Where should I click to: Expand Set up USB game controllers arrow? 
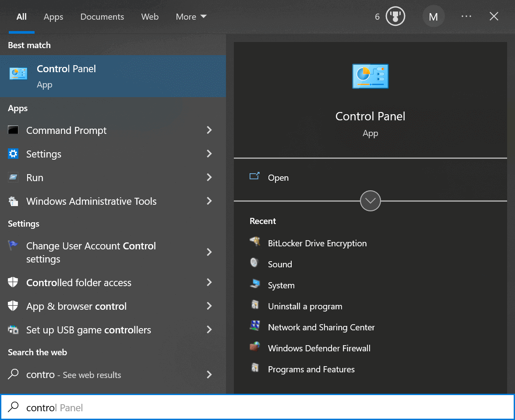tap(209, 330)
